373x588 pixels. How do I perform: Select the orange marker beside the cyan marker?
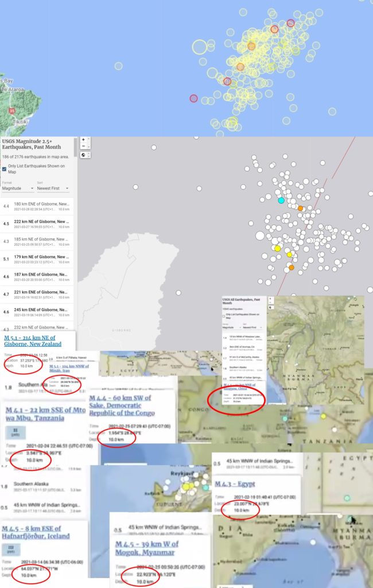tap(300, 208)
